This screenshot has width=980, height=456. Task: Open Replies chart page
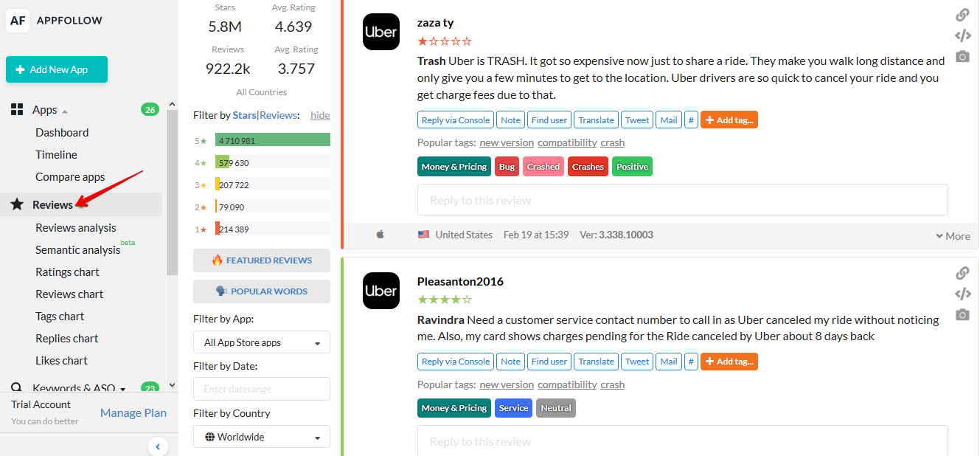67,339
